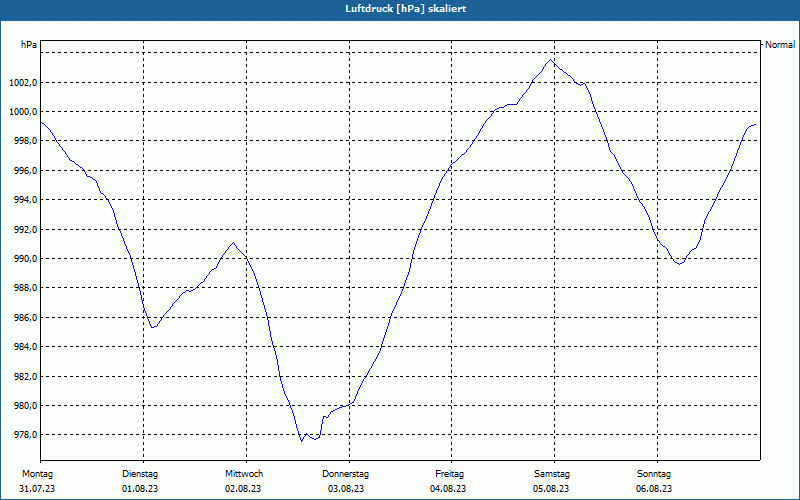Click the 1002,0 axis value
This screenshot has height=500, width=800.
point(23,82)
